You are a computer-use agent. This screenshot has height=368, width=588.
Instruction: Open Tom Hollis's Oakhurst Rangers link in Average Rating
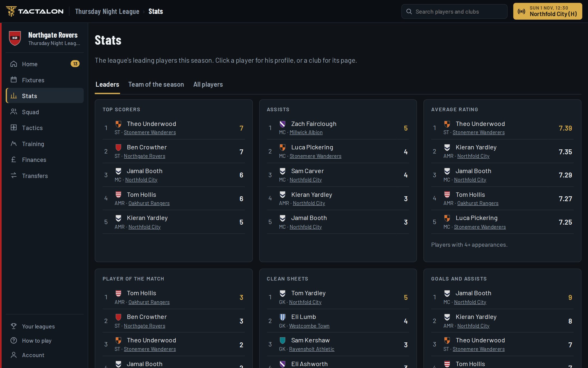click(x=478, y=203)
